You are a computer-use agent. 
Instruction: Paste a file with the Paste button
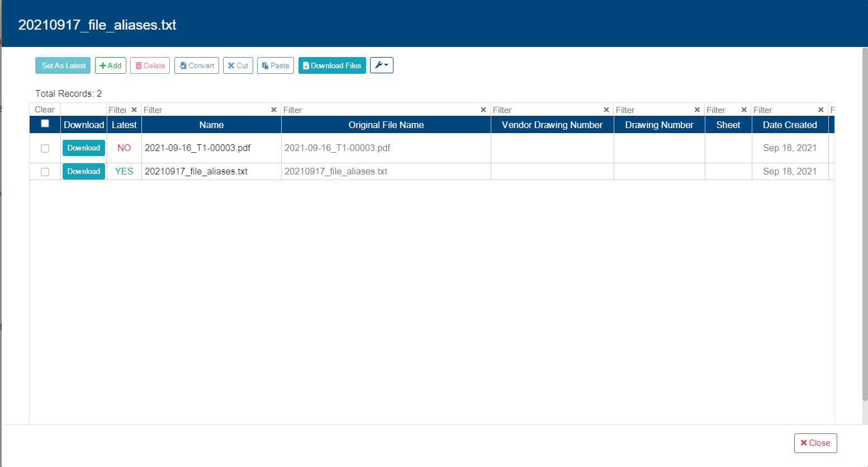click(276, 65)
